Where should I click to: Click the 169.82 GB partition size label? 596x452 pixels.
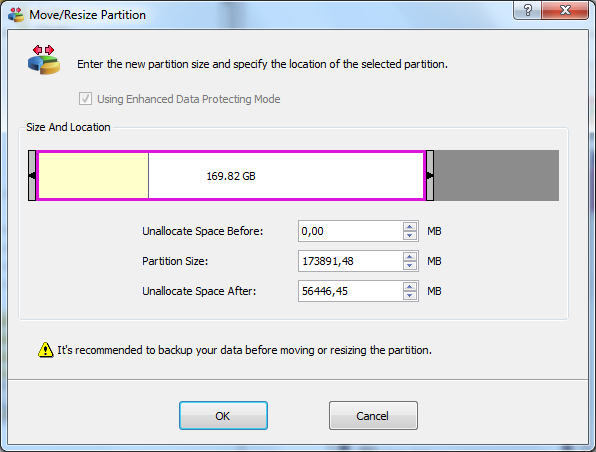(231, 176)
